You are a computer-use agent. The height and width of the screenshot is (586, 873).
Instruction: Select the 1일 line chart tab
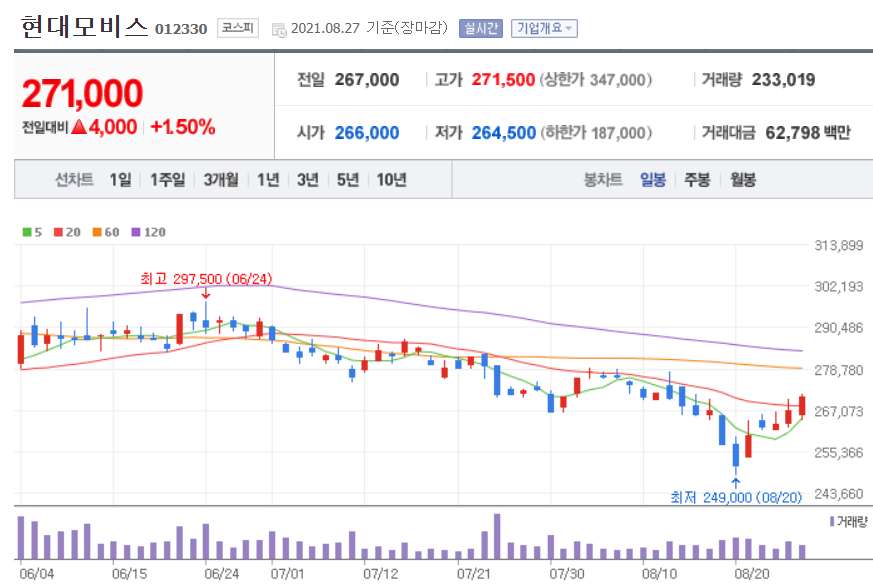click(x=120, y=180)
